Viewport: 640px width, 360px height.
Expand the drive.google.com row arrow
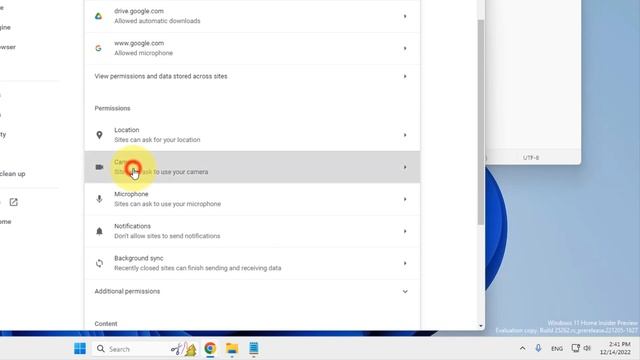[x=405, y=16]
